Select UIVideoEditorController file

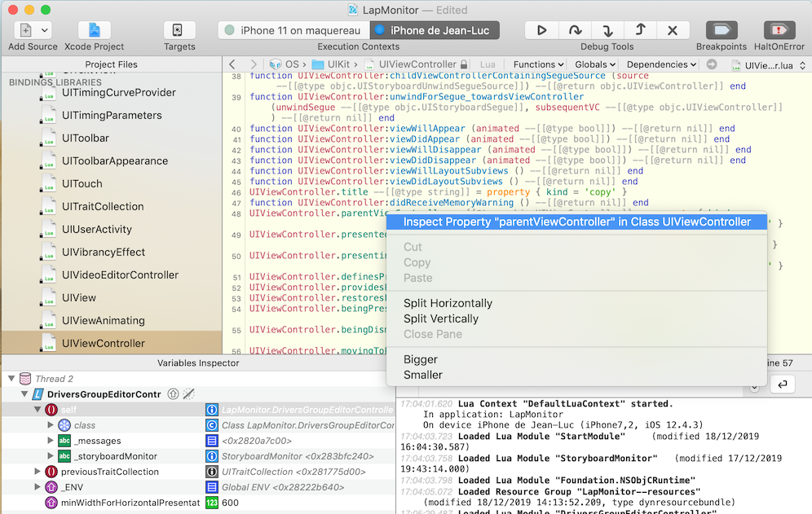click(120, 275)
